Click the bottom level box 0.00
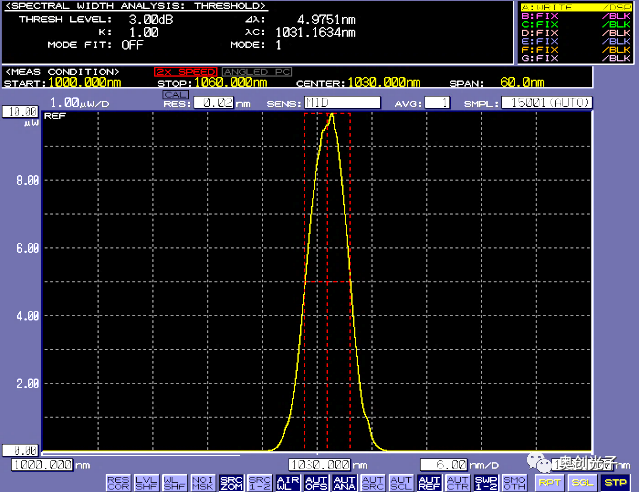This screenshot has width=639, height=492. coord(20,451)
